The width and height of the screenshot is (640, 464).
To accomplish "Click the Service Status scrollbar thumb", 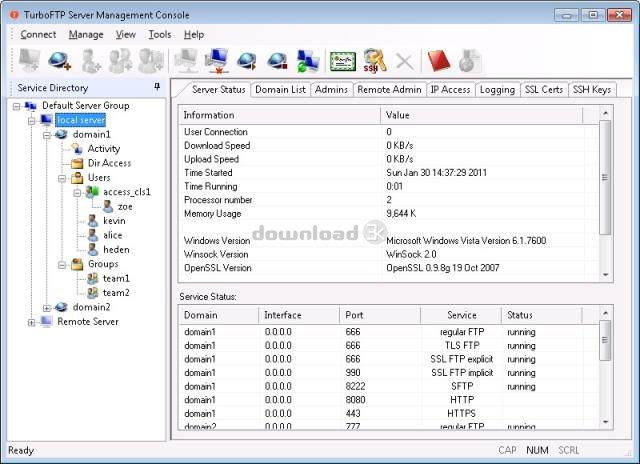I will pos(605,340).
